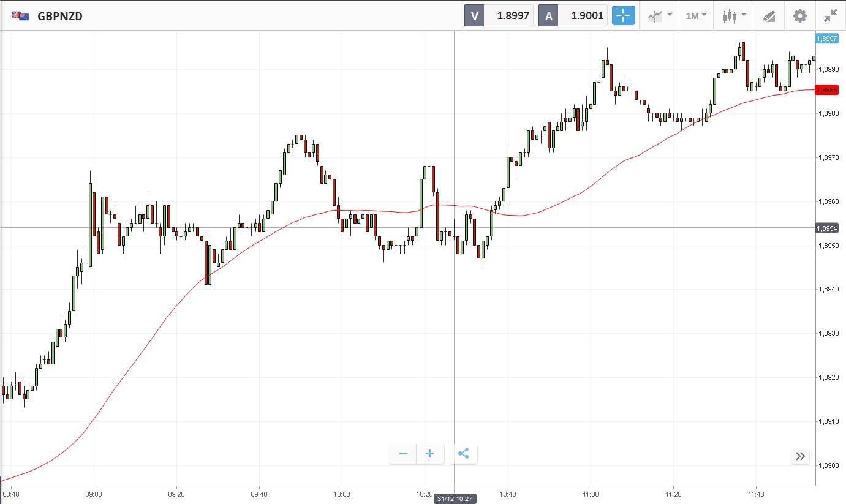This screenshot has width=846, height=504.
Task: Click the GBPNZD instrument name
Action: 60,17
